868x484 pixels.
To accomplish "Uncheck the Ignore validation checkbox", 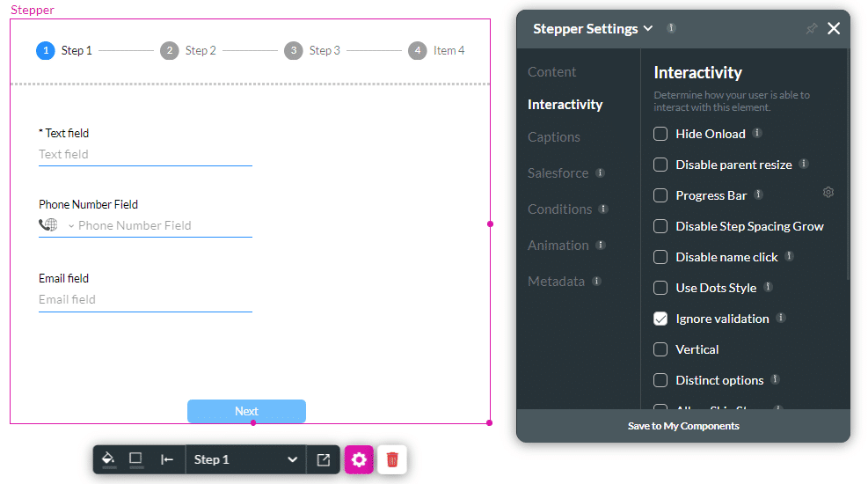I will tap(660, 319).
